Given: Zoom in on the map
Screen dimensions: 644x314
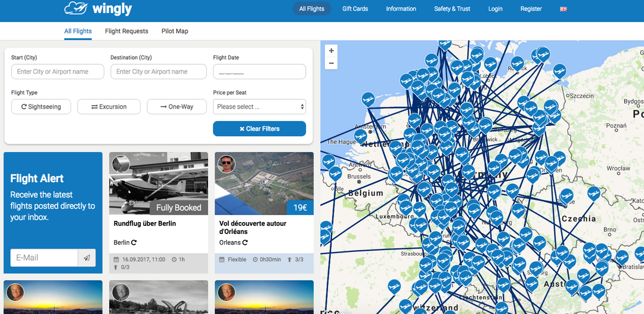Looking at the screenshot, I should (332, 51).
